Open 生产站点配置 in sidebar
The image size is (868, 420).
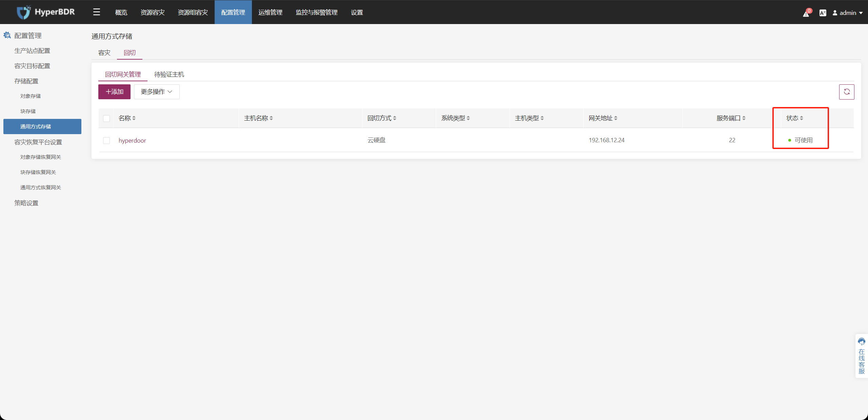[x=32, y=51]
